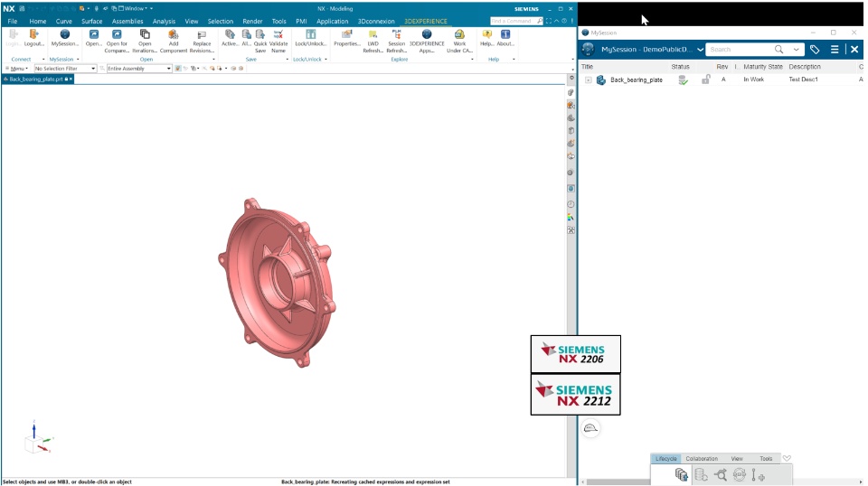Screen dimensions: 868x486
Task: Close the MySession blue panel with X
Action: tap(854, 49)
